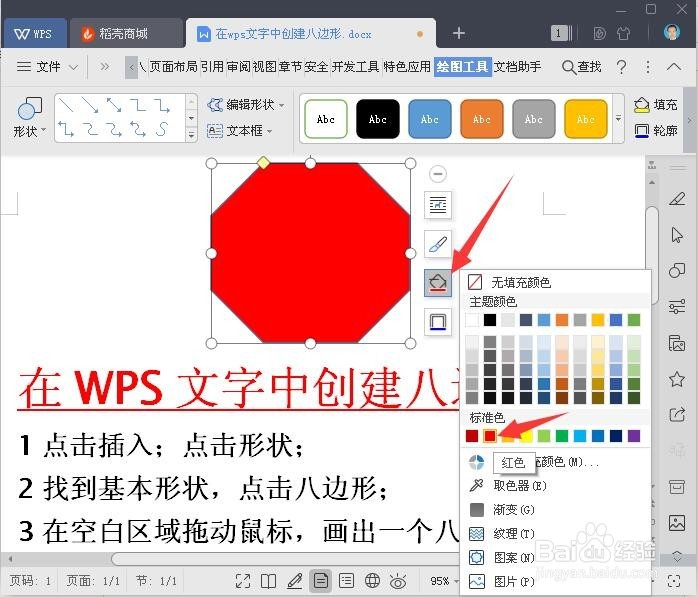
Task: Switch to Page Layout (页面布局) tab
Action: point(173,67)
